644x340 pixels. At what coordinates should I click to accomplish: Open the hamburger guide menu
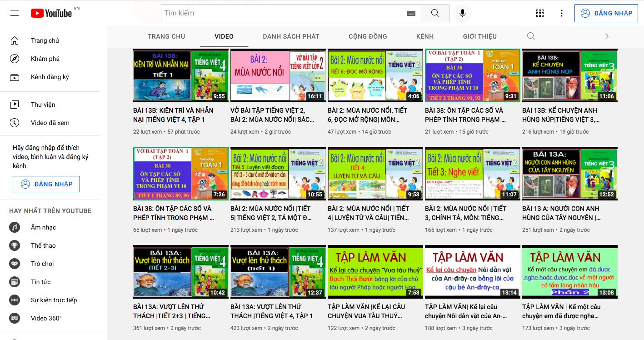click(15, 13)
